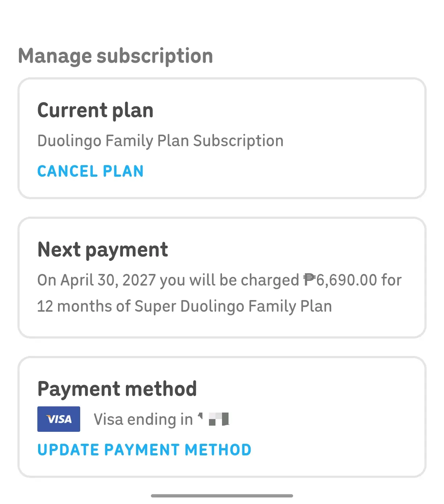
Task: Click the Visa card logo icon
Action: pos(59,419)
